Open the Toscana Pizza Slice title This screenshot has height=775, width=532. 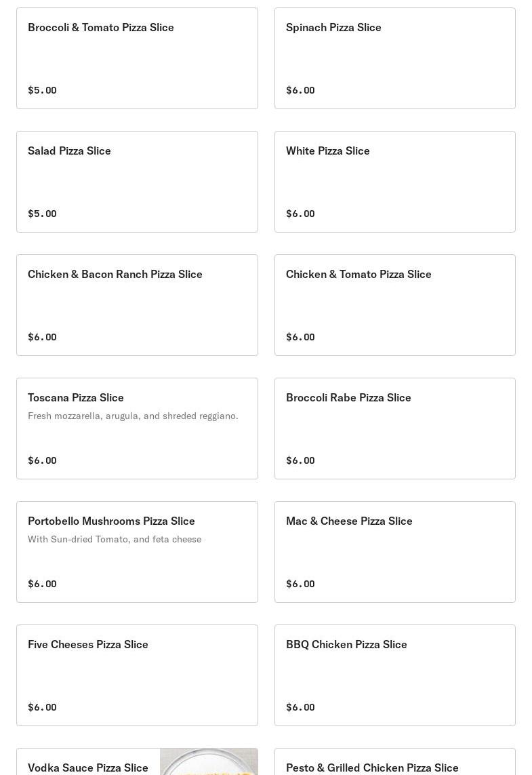pos(76,397)
